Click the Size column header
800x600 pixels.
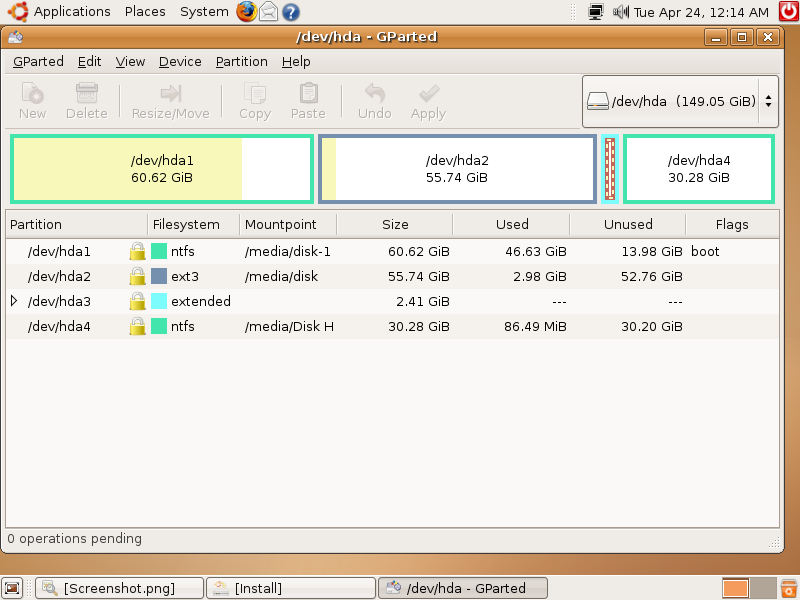(x=394, y=224)
